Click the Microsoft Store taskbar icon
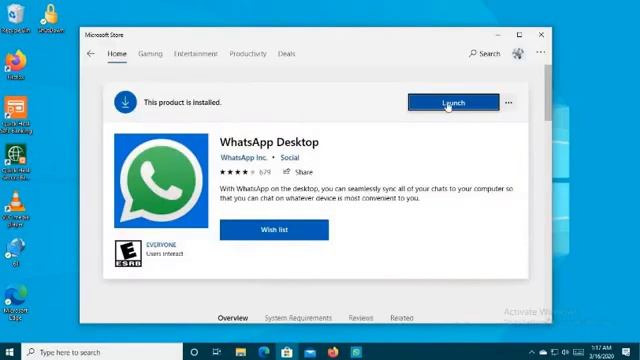 click(287, 352)
